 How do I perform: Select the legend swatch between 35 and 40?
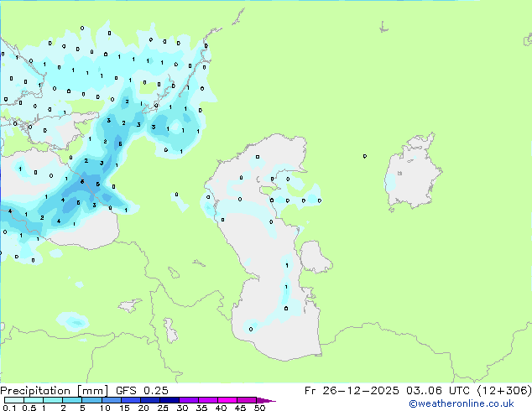(208, 400)
